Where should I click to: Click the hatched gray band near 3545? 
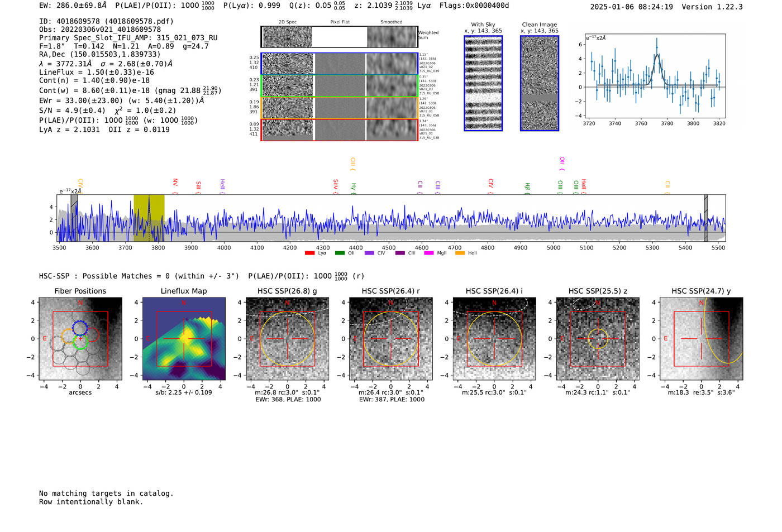point(74,218)
